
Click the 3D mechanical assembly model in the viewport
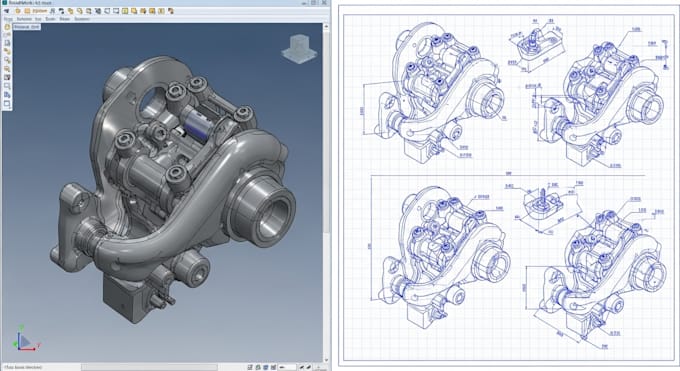coord(173,189)
